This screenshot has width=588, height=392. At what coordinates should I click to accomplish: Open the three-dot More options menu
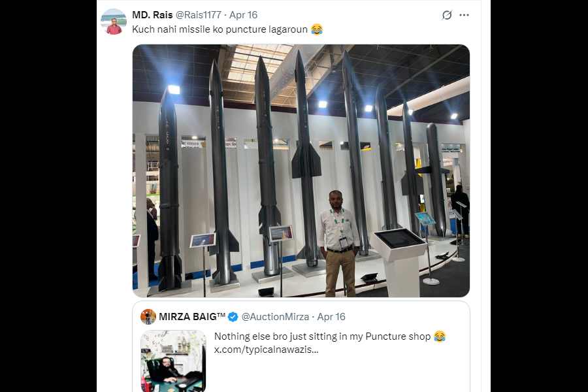(x=464, y=15)
